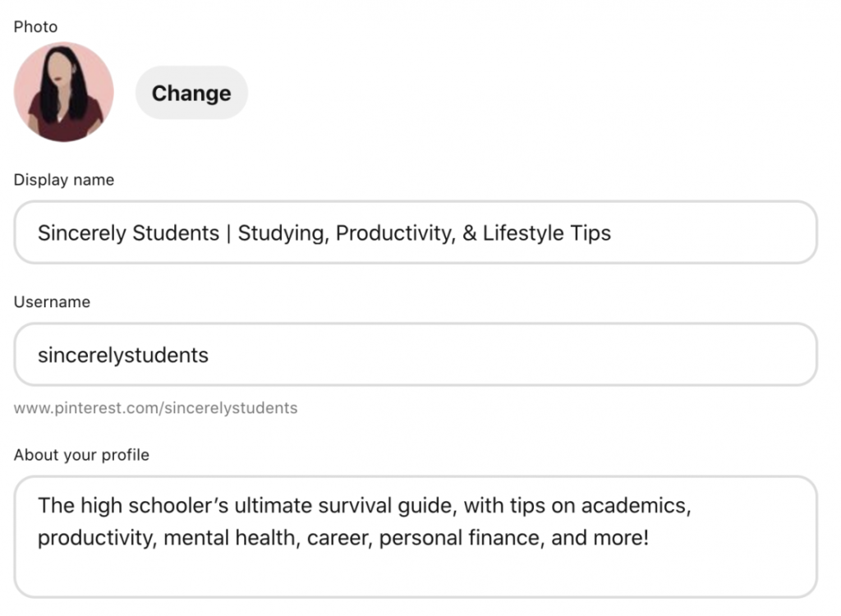
Task: Click the "Display name" field label
Action: (x=64, y=180)
